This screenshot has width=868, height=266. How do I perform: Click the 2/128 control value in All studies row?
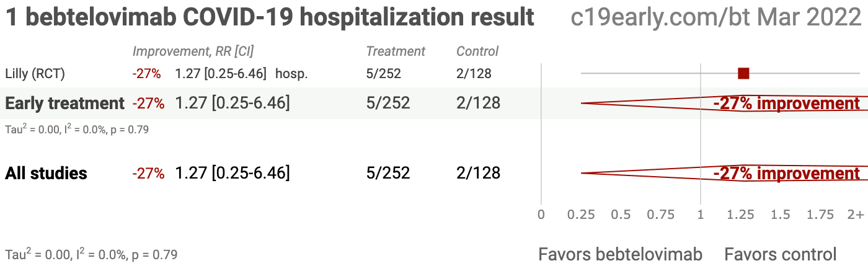coord(478,173)
